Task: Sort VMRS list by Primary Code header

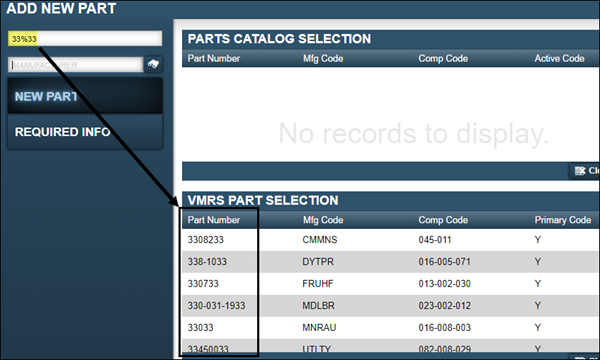Action: (x=562, y=220)
